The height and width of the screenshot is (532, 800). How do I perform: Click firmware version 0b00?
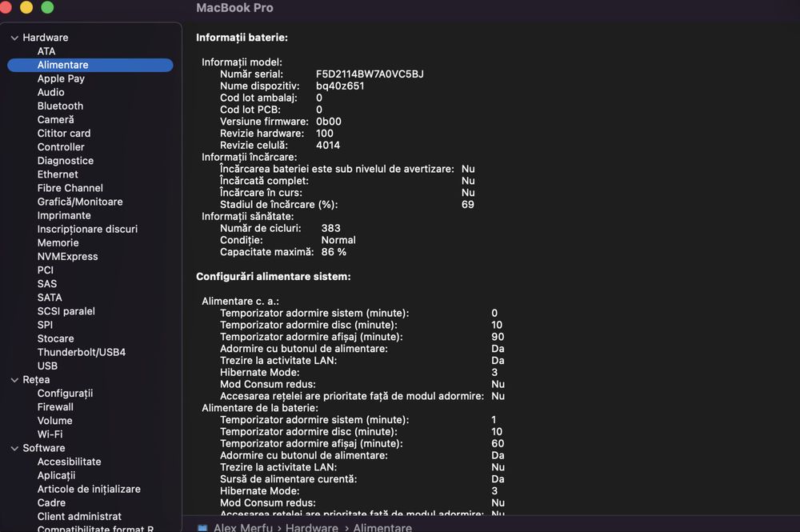pos(329,122)
